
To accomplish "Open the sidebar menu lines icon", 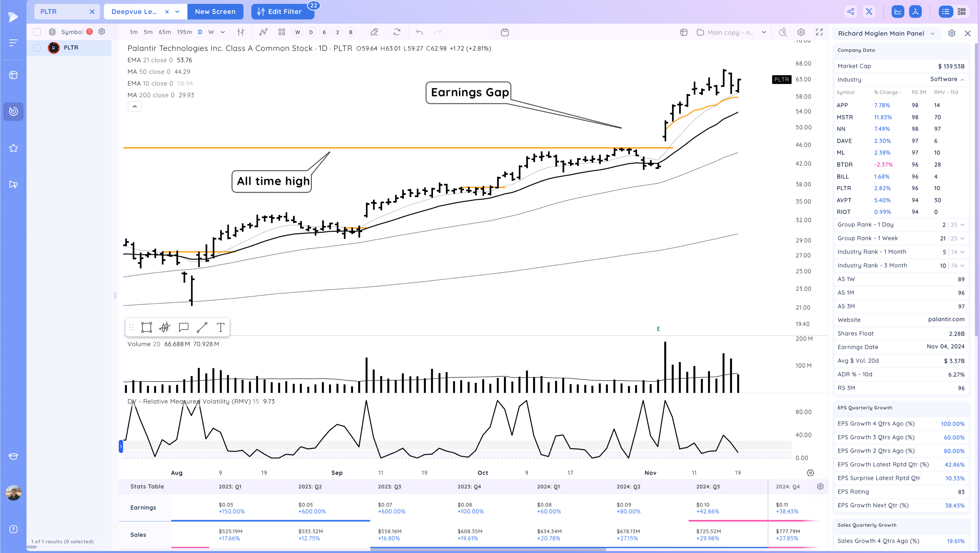I will (x=13, y=43).
